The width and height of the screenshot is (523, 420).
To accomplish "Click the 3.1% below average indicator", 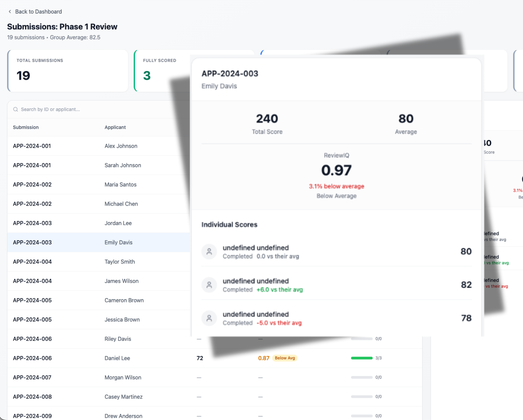I will 337,186.
